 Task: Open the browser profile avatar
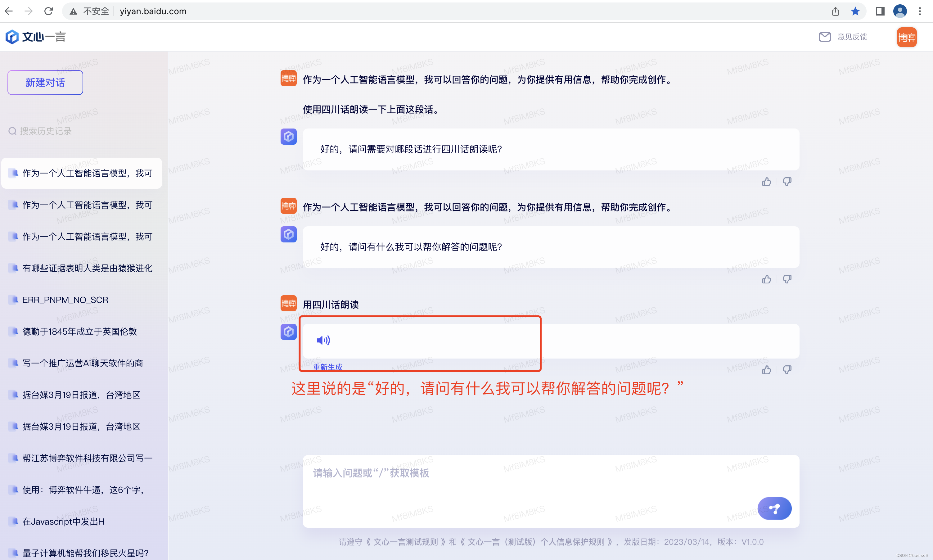pyautogui.click(x=900, y=11)
